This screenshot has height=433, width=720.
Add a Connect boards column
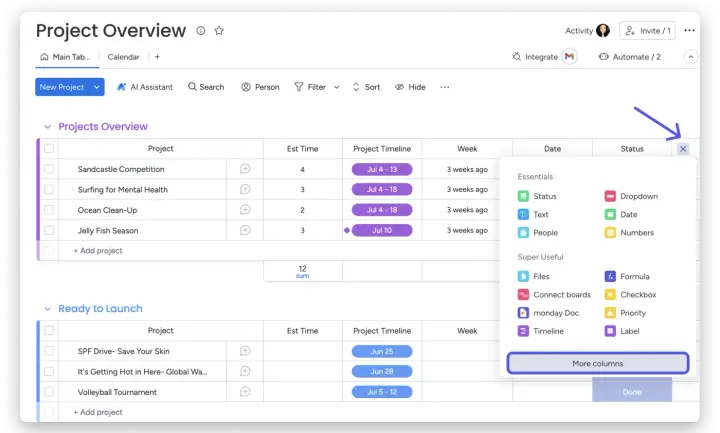pyautogui.click(x=554, y=295)
